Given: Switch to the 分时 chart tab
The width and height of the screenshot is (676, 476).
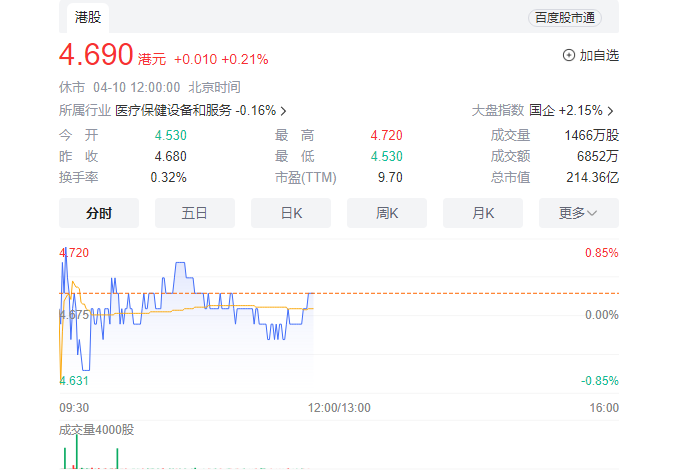Looking at the screenshot, I should (x=99, y=213).
